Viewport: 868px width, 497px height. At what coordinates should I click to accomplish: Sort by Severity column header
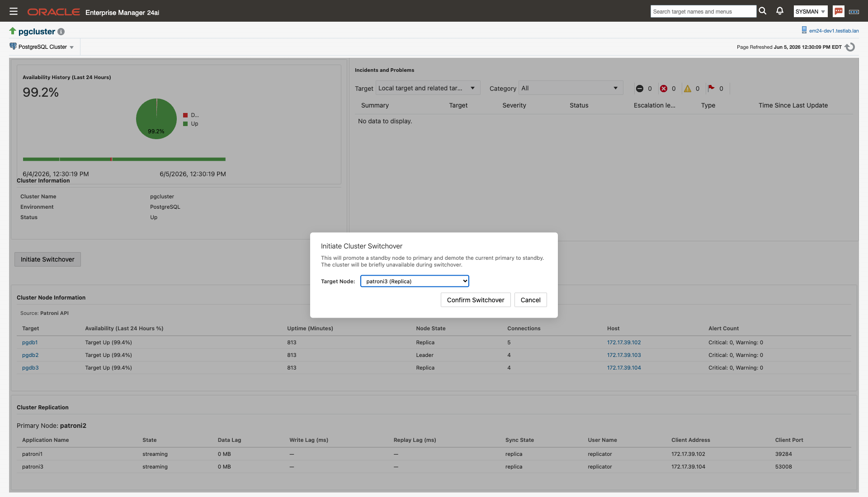tap(514, 105)
